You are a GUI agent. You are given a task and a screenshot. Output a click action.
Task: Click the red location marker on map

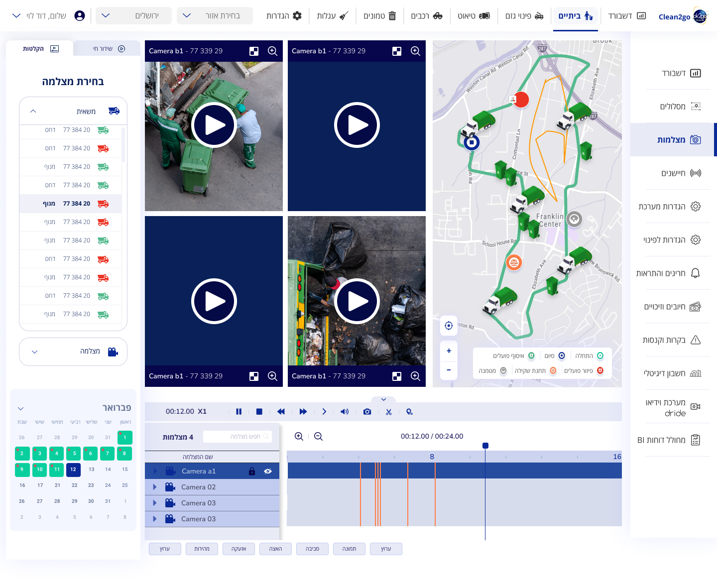(521, 100)
